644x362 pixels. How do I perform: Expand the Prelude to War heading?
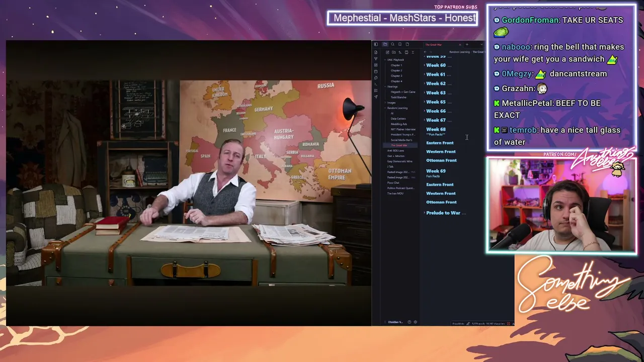(x=424, y=213)
